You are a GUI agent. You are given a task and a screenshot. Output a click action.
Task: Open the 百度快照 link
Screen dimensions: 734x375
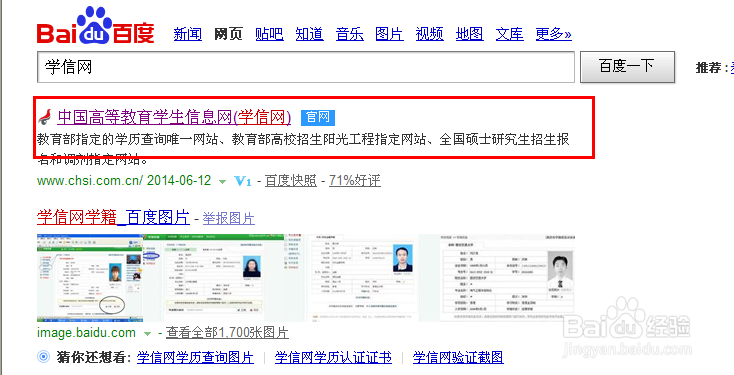(291, 181)
